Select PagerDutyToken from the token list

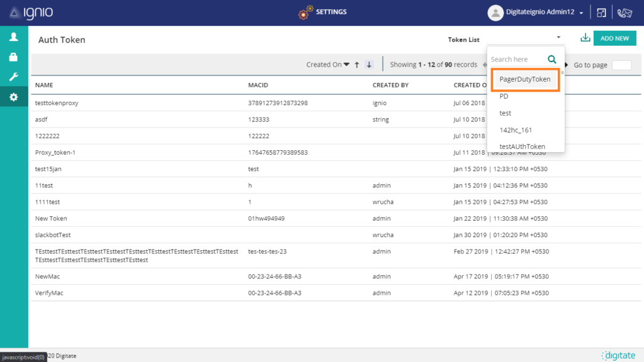[x=525, y=80]
